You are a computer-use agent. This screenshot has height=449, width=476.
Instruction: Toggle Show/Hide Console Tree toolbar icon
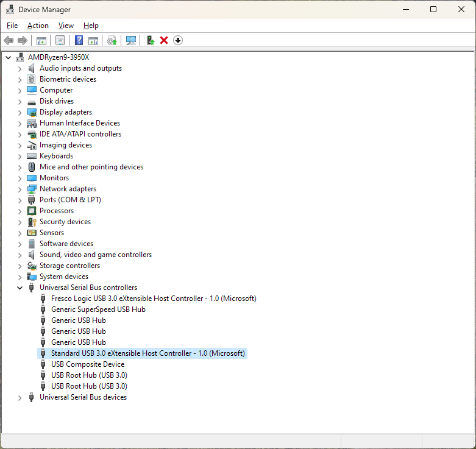coord(41,40)
